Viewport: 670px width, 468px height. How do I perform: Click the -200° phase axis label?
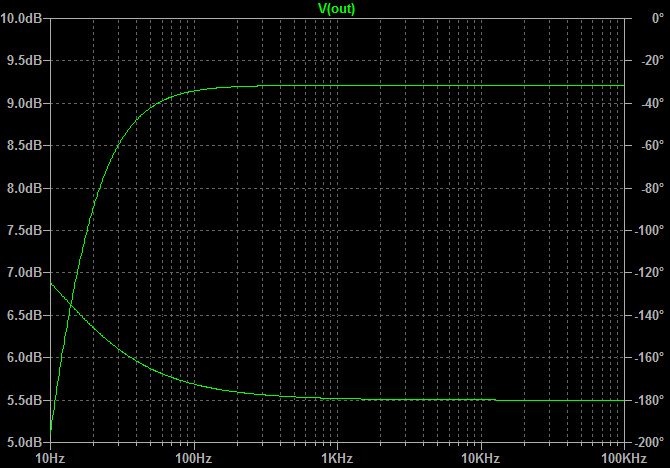649,442
